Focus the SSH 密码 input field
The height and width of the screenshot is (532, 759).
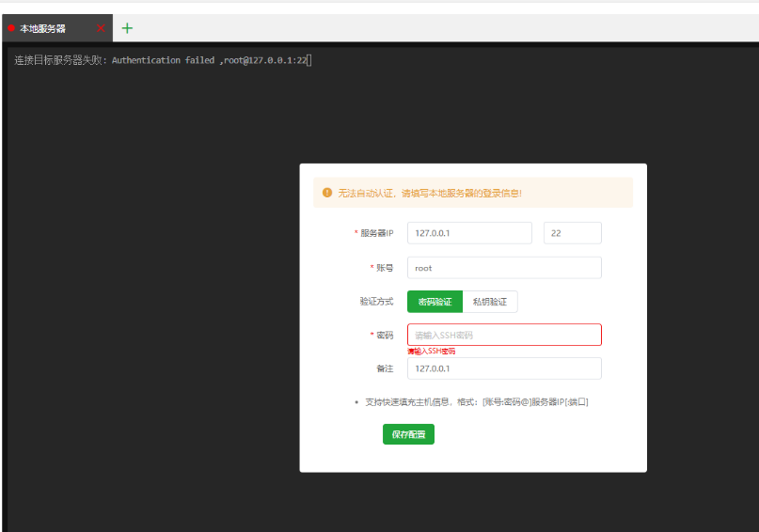click(x=503, y=335)
